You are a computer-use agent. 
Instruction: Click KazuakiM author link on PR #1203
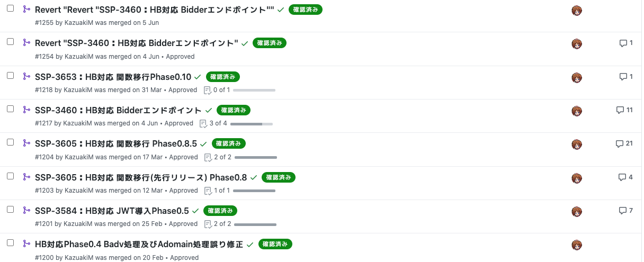[x=78, y=191]
